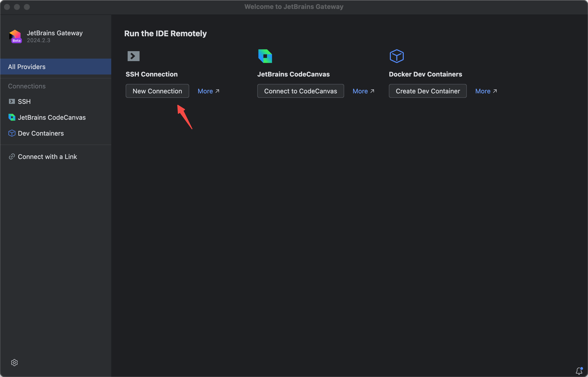The image size is (588, 377).
Task: Click the 'Welcome to JetBrains Gateway' window title
Action: tap(294, 7)
